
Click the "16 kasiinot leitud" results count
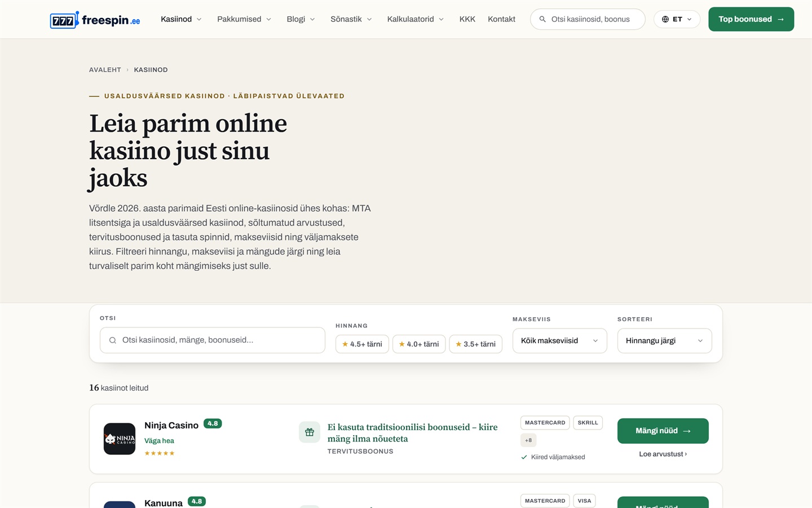tap(119, 388)
